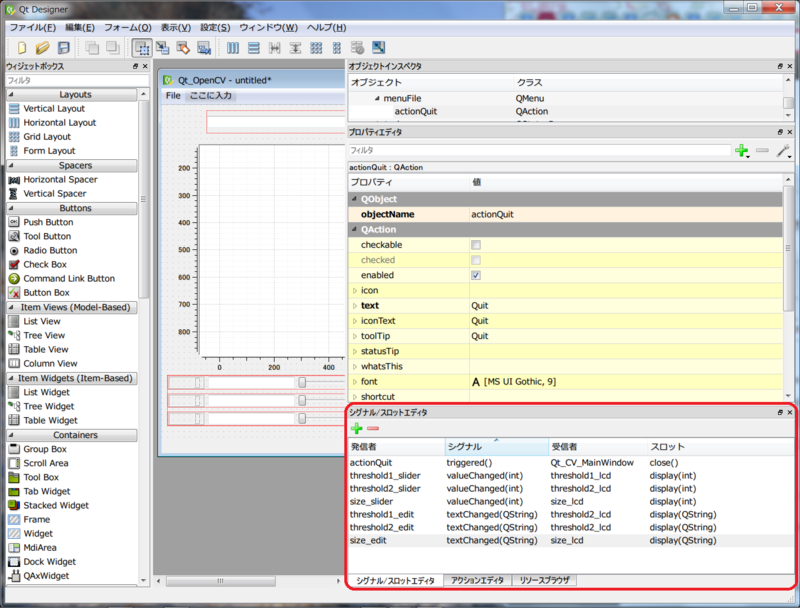
Task: Sort connections by スロット column header
Action: [720, 447]
